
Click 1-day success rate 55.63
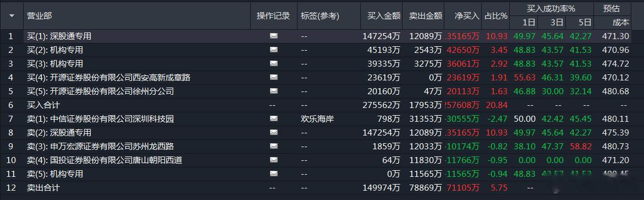pos(525,77)
